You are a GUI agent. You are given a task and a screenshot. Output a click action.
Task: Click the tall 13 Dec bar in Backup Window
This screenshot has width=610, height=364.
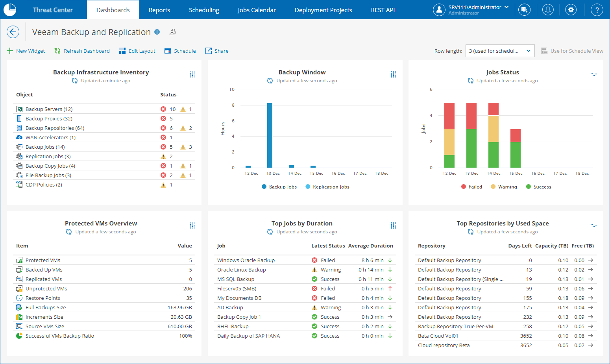pos(270,135)
